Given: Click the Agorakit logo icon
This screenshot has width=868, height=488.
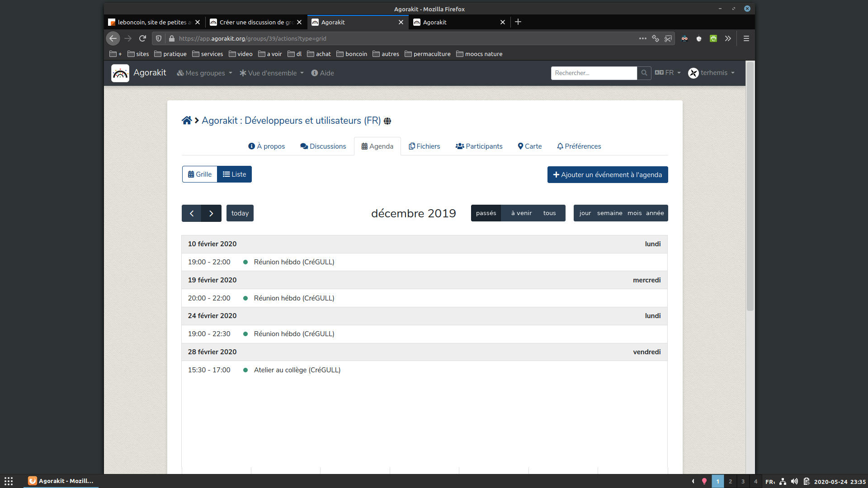Looking at the screenshot, I should pos(120,73).
